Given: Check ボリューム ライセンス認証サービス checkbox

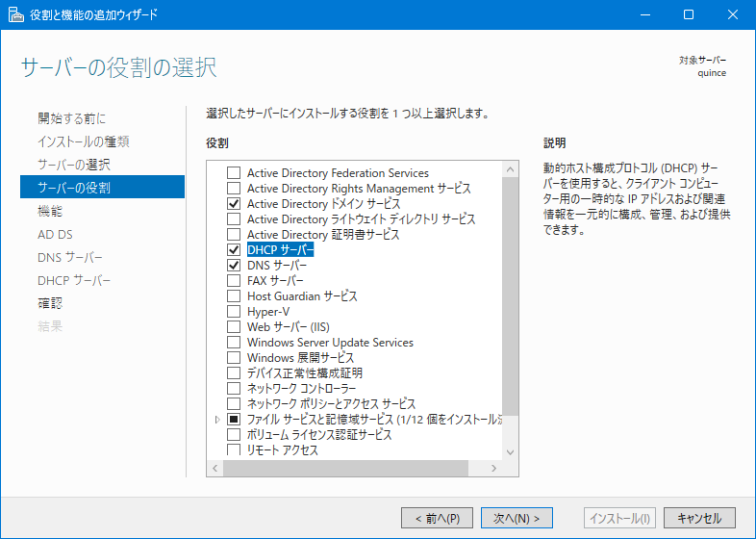Looking at the screenshot, I should [234, 435].
